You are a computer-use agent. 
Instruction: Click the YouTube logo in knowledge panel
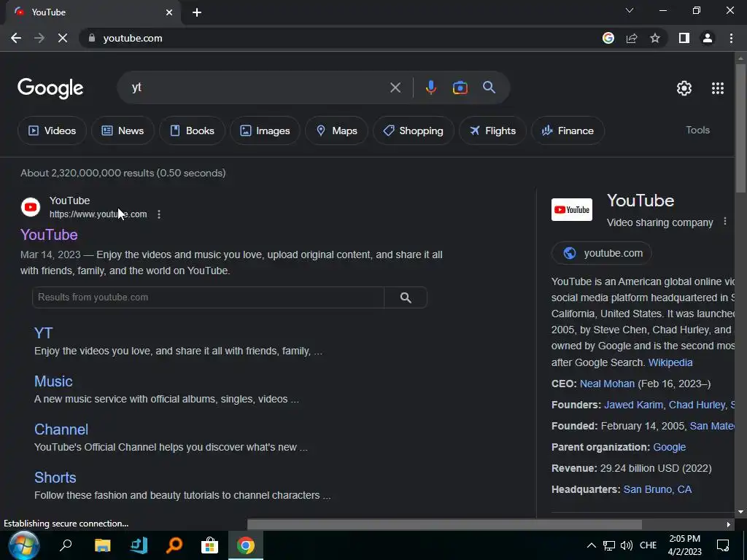tap(572, 210)
